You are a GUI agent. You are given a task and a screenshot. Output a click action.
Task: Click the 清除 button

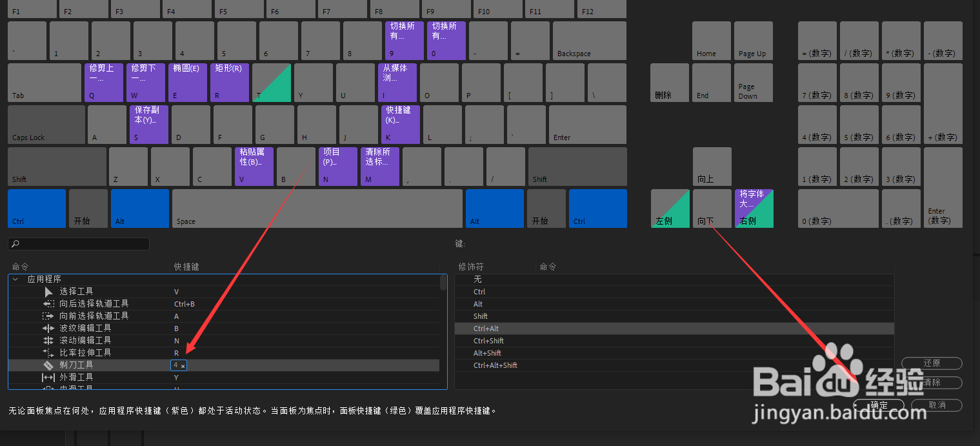(x=932, y=383)
